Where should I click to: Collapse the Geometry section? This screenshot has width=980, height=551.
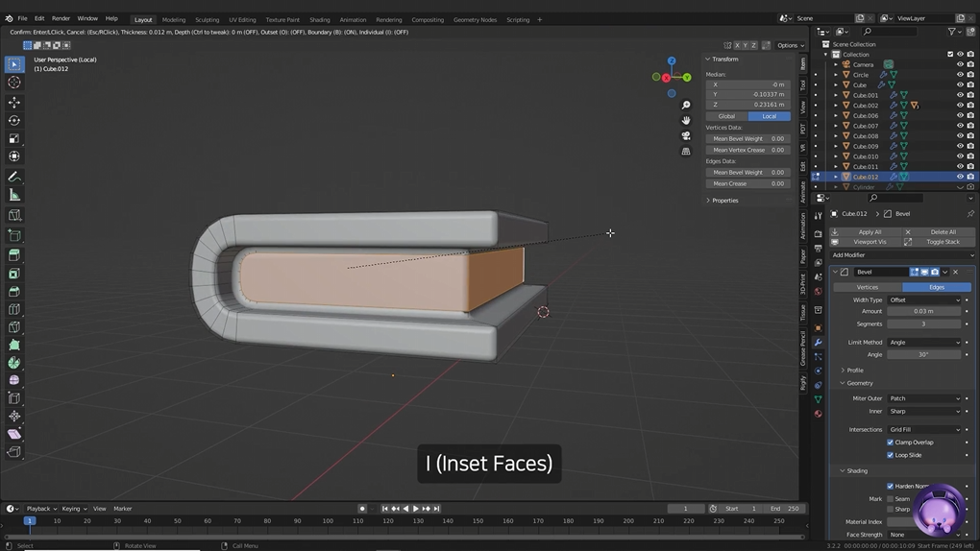pyautogui.click(x=857, y=383)
